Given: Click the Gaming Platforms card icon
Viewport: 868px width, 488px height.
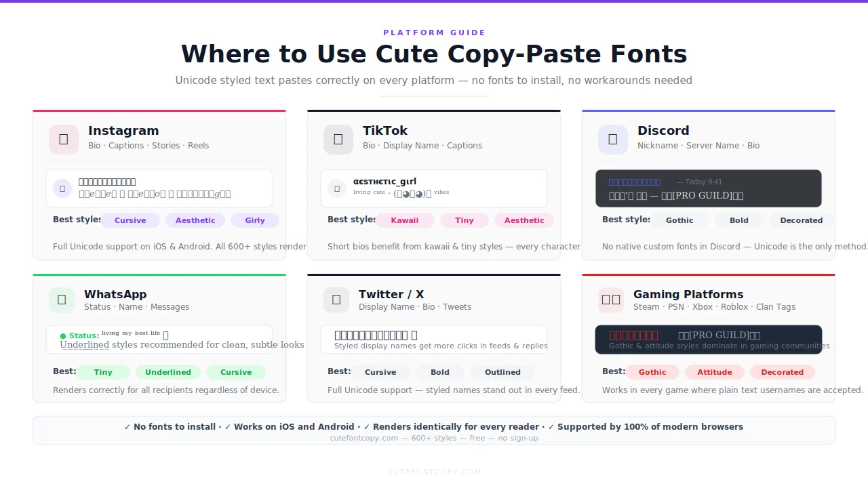Looking at the screenshot, I should point(611,300).
